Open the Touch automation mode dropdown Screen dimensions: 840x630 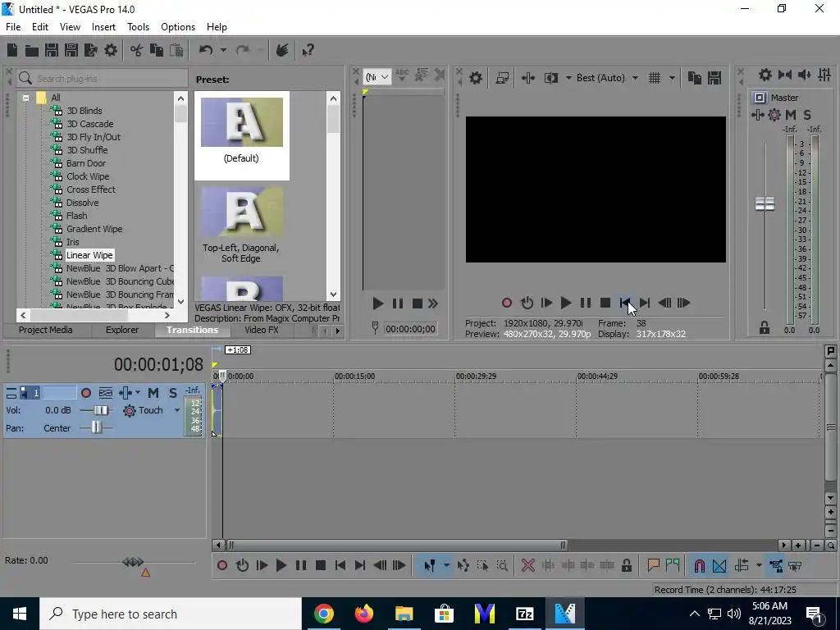[177, 410]
